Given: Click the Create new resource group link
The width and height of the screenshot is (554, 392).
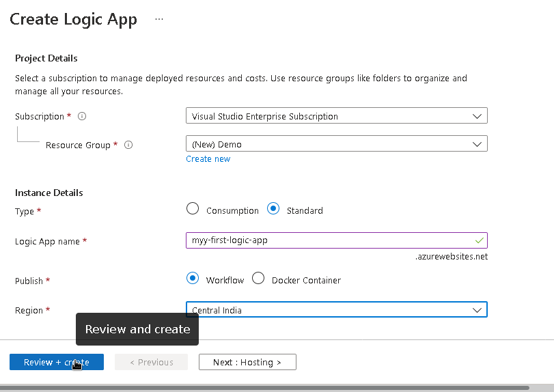Looking at the screenshot, I should click(208, 159).
